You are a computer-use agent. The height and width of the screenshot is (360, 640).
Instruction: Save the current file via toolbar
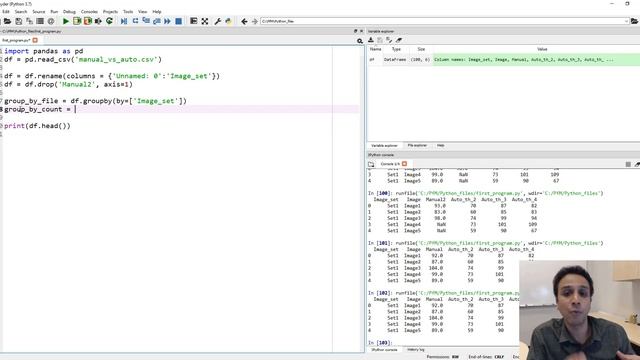click(18, 21)
